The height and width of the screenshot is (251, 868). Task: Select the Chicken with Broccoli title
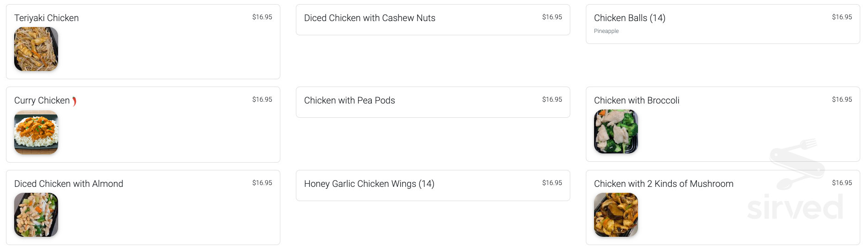click(x=637, y=100)
